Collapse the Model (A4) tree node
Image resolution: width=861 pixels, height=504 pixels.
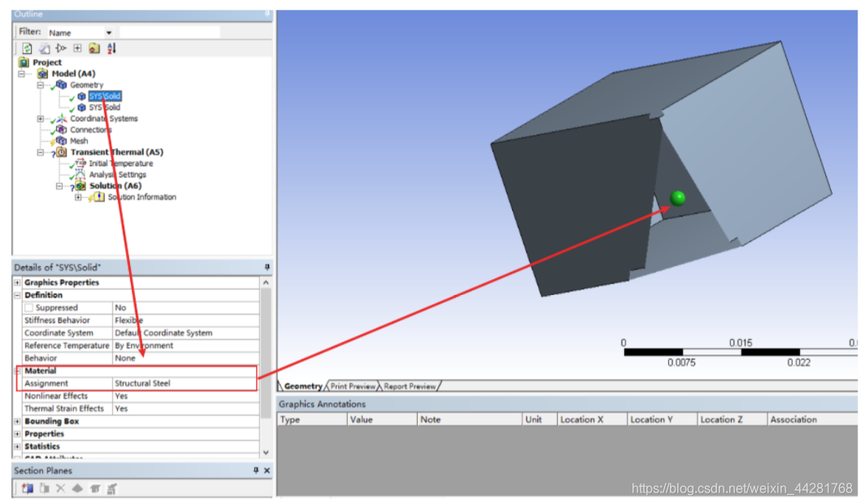click(21, 74)
